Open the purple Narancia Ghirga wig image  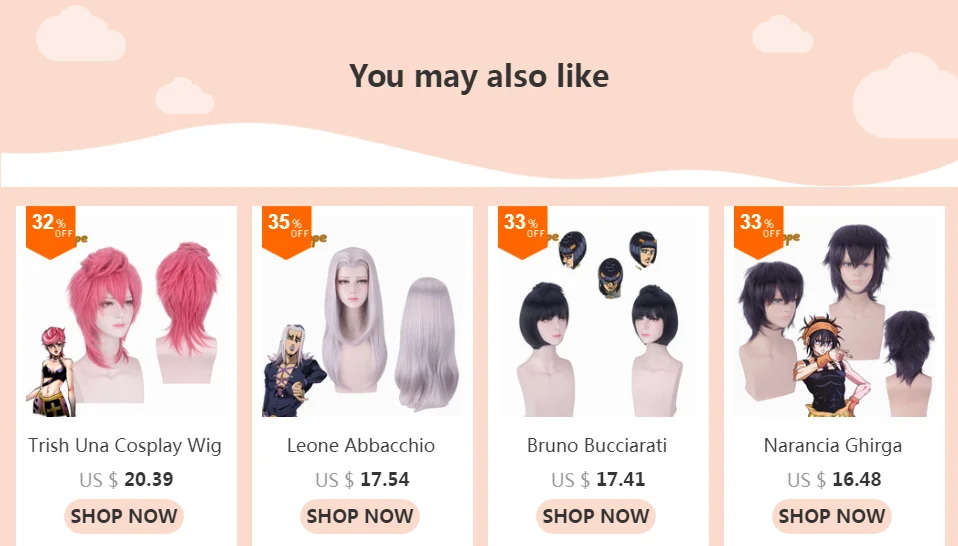pyautogui.click(x=834, y=316)
